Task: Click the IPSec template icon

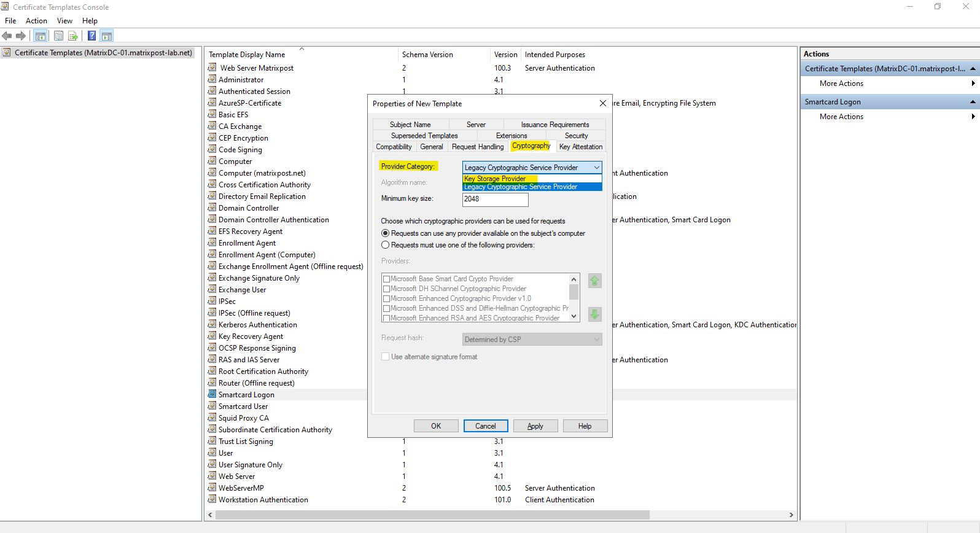Action: pyautogui.click(x=212, y=301)
